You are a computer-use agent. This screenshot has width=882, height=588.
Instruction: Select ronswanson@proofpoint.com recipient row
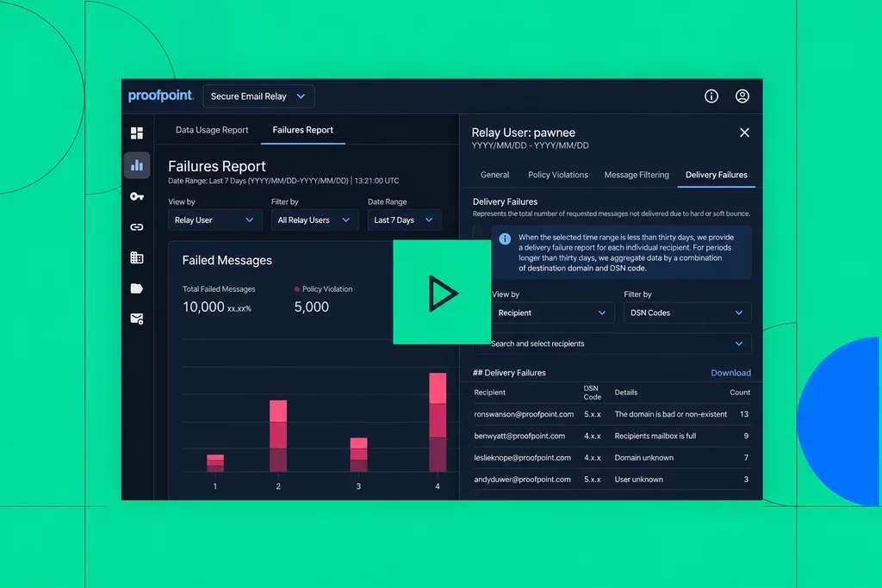[x=612, y=414]
